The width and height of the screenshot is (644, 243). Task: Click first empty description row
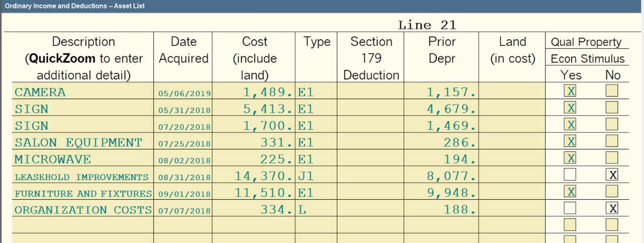[x=83, y=224]
